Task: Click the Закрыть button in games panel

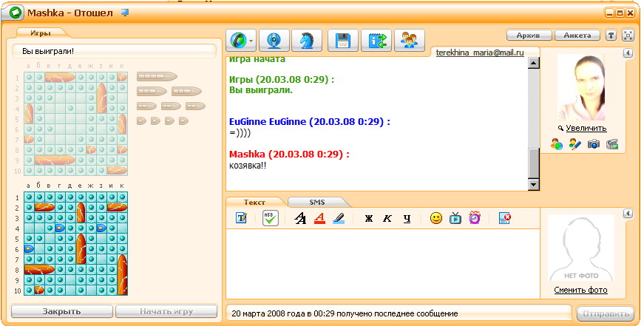Action: click(x=61, y=311)
